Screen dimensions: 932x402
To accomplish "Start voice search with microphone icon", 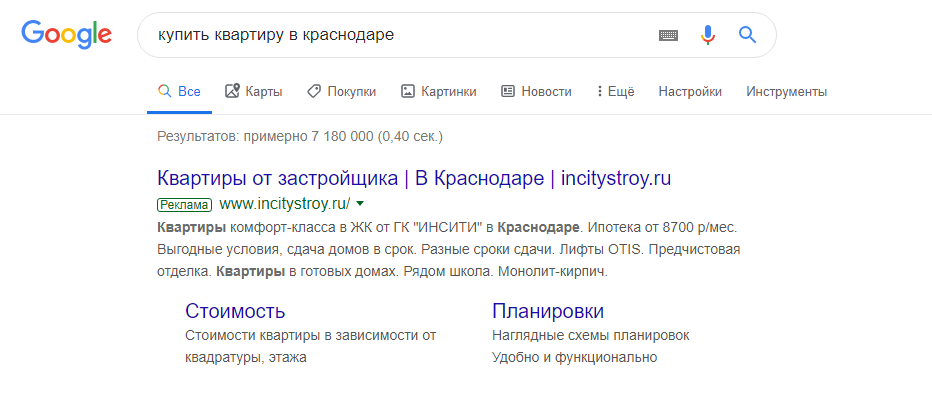I will [x=707, y=35].
